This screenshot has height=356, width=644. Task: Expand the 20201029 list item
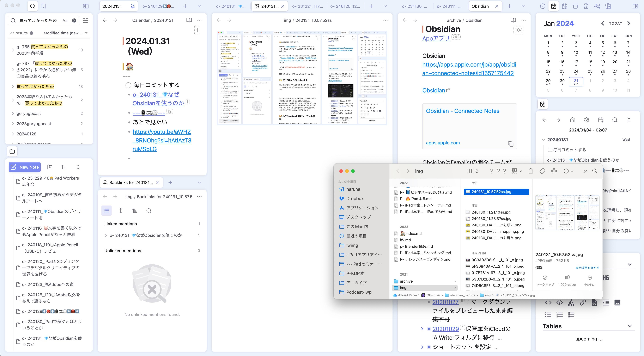point(422,329)
